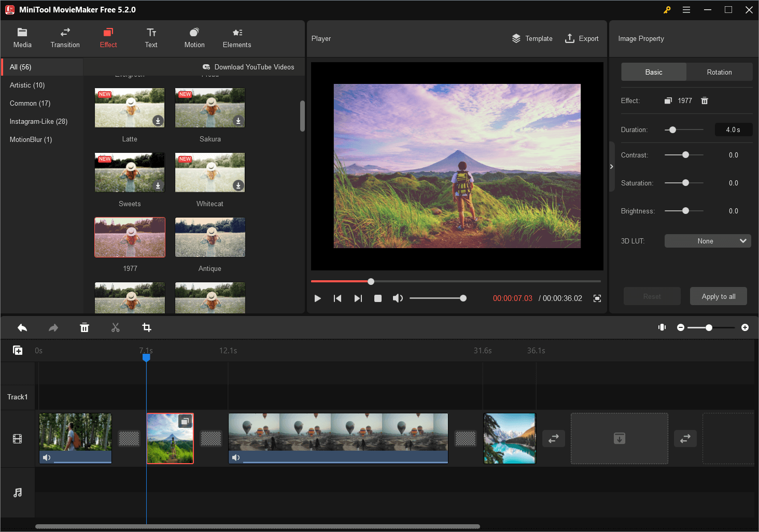The width and height of the screenshot is (759, 532).
Task: Mute audio on the balloons clip
Action: (x=236, y=457)
